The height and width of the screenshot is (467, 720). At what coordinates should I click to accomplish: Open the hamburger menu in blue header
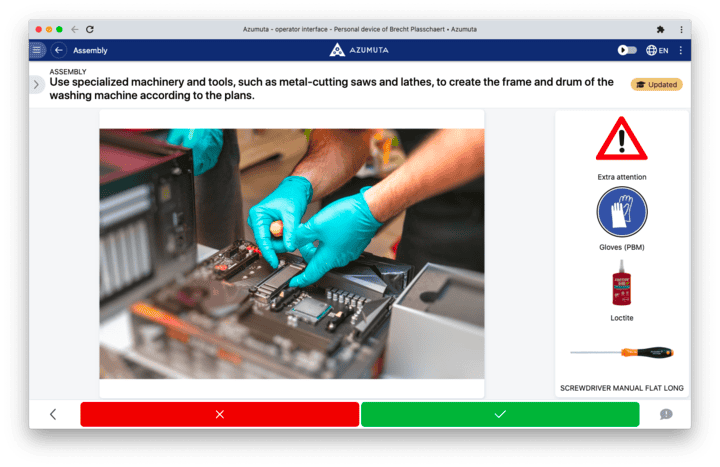[37, 50]
